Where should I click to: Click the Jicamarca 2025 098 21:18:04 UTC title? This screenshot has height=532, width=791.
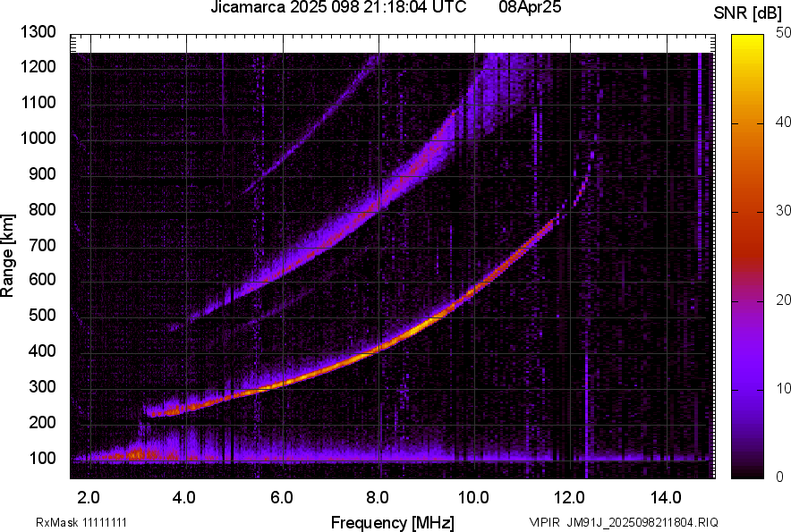pyautogui.click(x=338, y=7)
